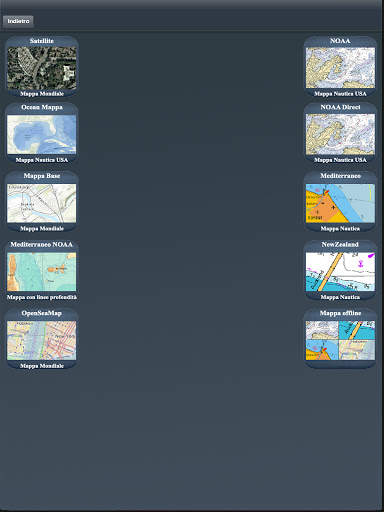
Task: Click 'Mappa Nautica USA' caption under NOAA Direct
Action: point(340,160)
